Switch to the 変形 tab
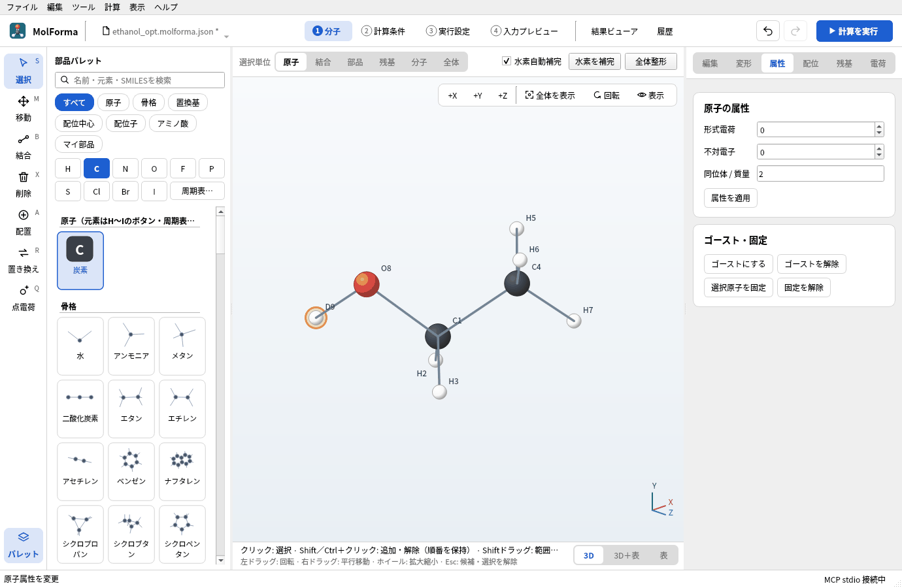 coord(744,63)
